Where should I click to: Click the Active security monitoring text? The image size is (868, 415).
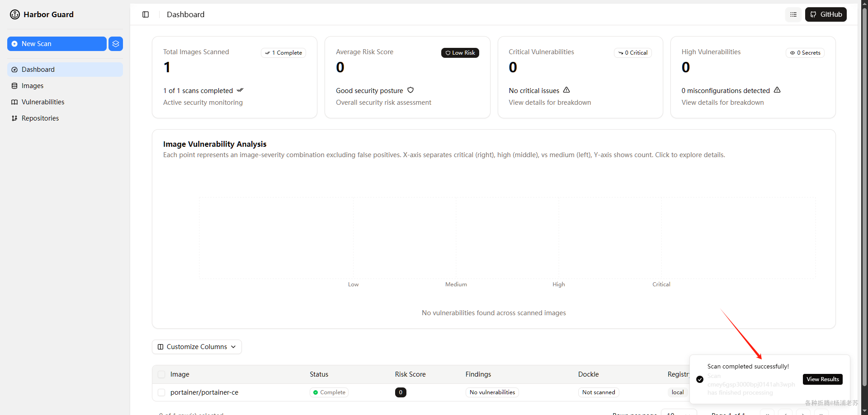coord(203,103)
